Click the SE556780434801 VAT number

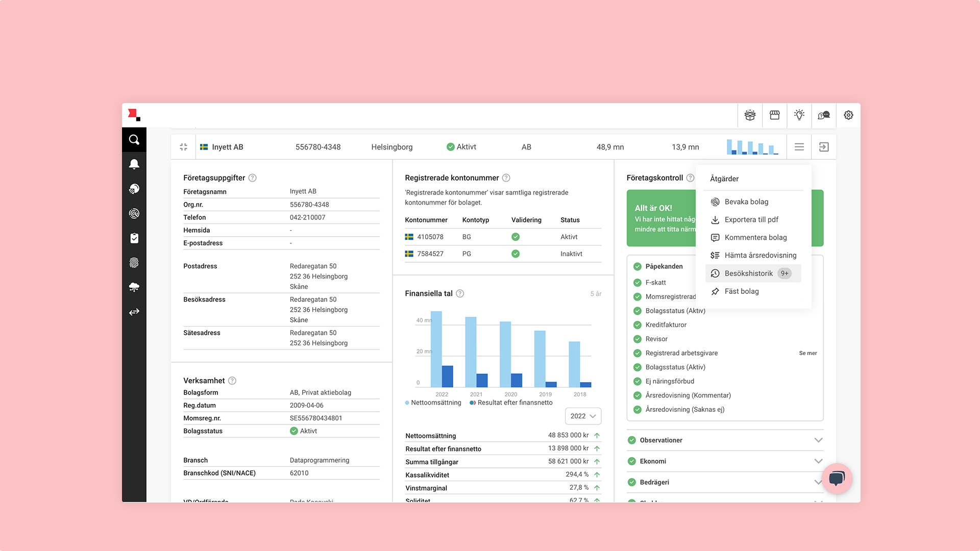(316, 418)
